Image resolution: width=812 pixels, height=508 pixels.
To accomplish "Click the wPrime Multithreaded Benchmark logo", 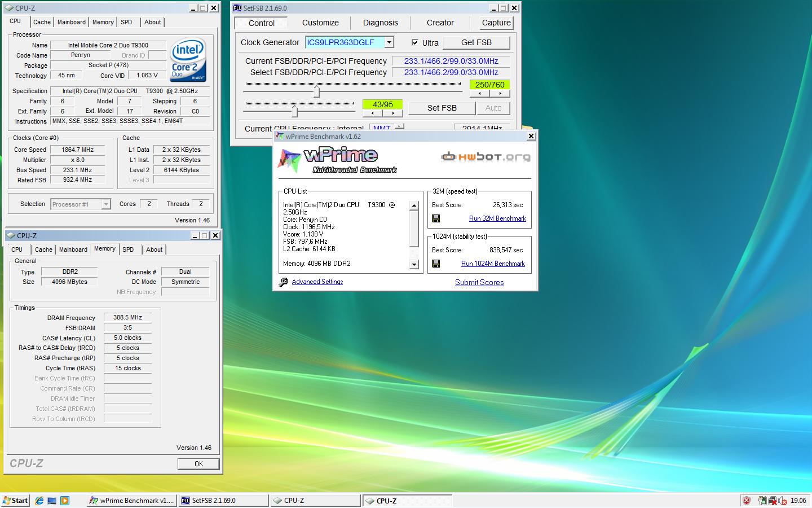I will pyautogui.click(x=337, y=160).
